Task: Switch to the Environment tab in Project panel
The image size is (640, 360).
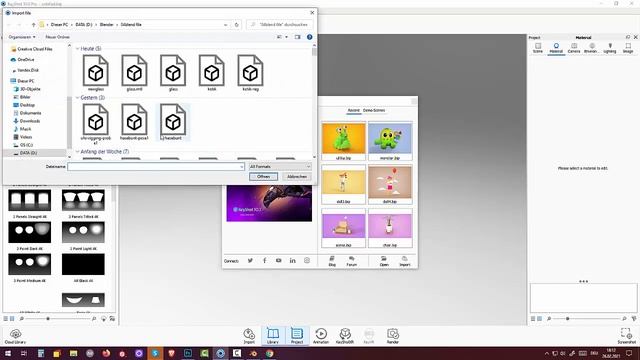Action: pos(592,48)
